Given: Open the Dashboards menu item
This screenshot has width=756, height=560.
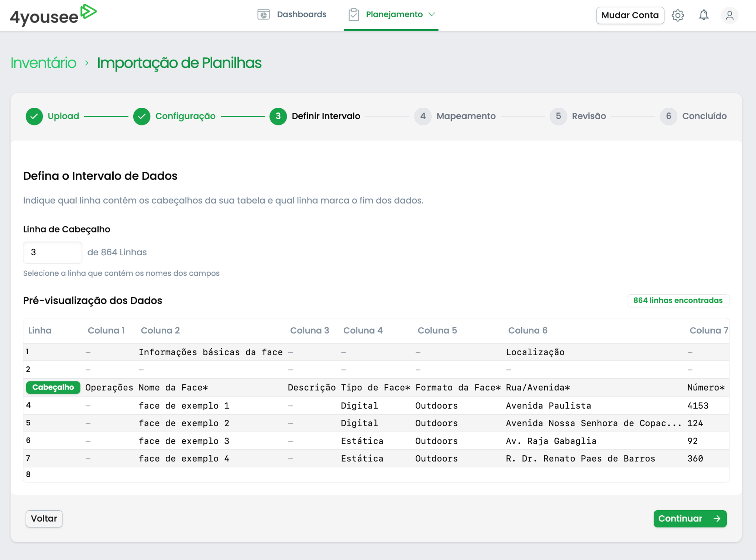Looking at the screenshot, I should click(x=301, y=14).
